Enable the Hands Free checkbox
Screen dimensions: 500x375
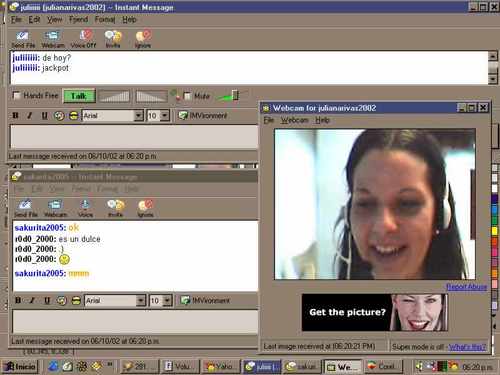[x=16, y=95]
